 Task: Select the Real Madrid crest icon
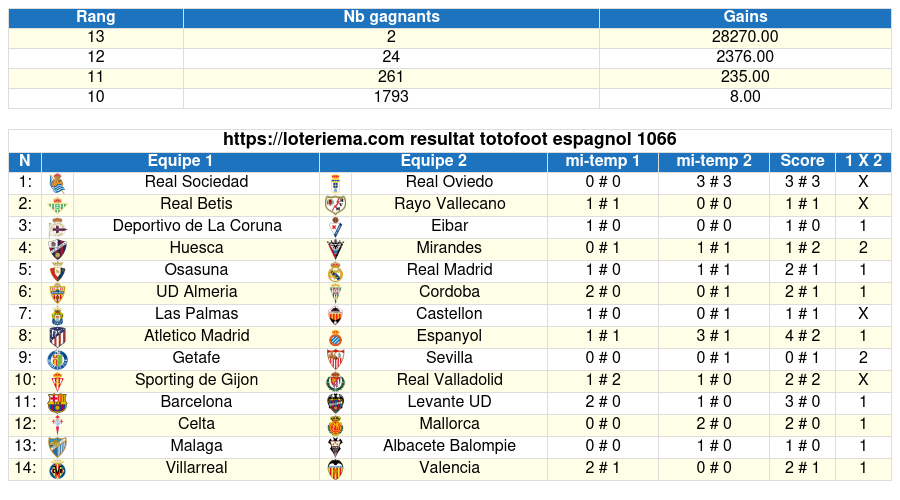pos(335,271)
